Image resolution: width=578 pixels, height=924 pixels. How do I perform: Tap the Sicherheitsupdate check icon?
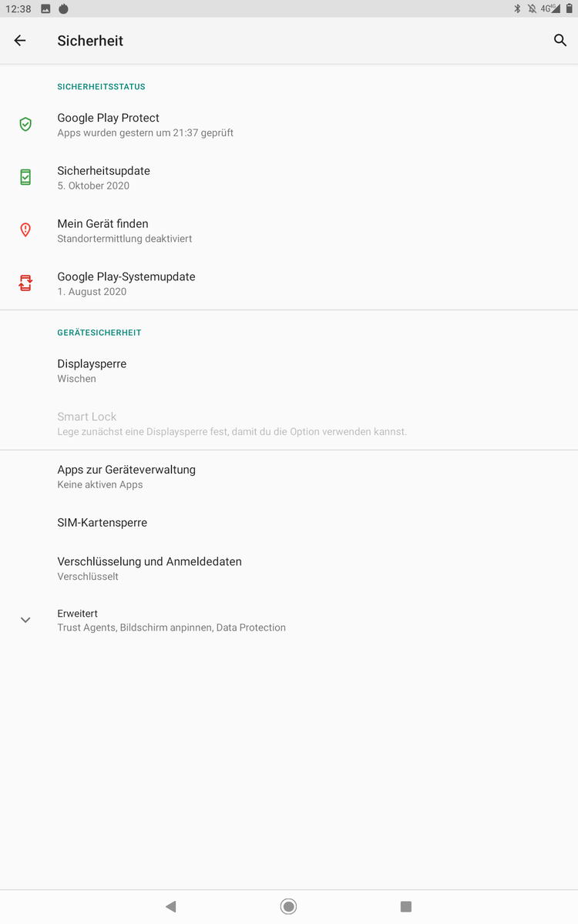(25, 177)
